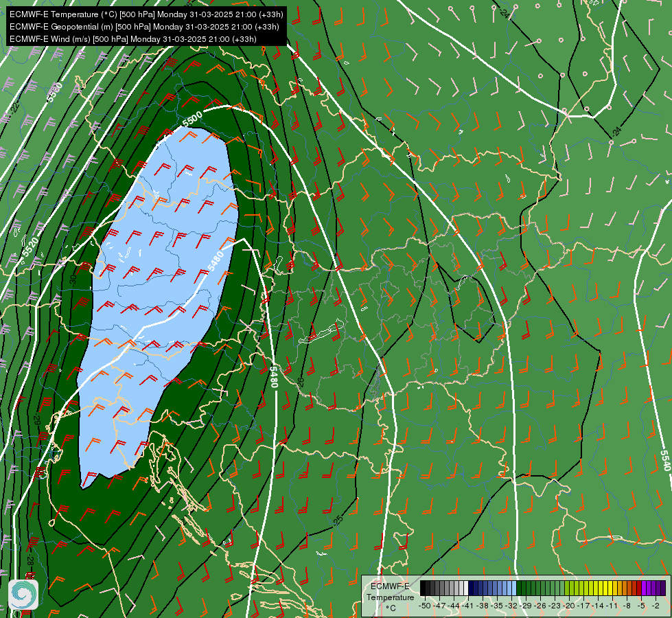Click the -28 isotherm contour label on map
The height and width of the screenshot is (618, 672).
[x=30, y=560]
